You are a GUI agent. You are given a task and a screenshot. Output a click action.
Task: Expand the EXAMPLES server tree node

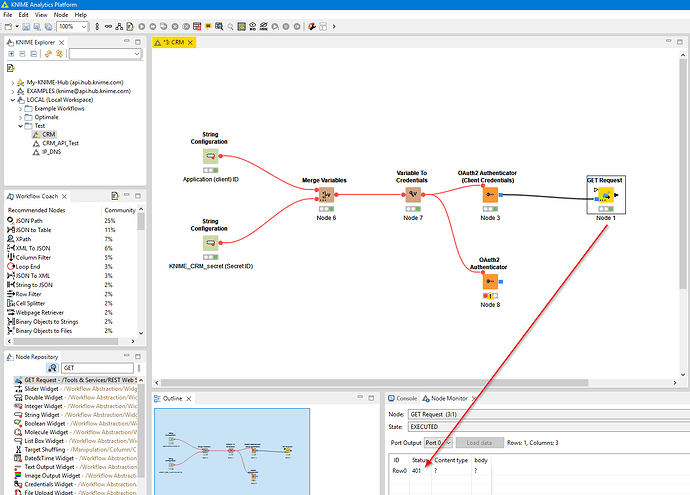pos(12,91)
